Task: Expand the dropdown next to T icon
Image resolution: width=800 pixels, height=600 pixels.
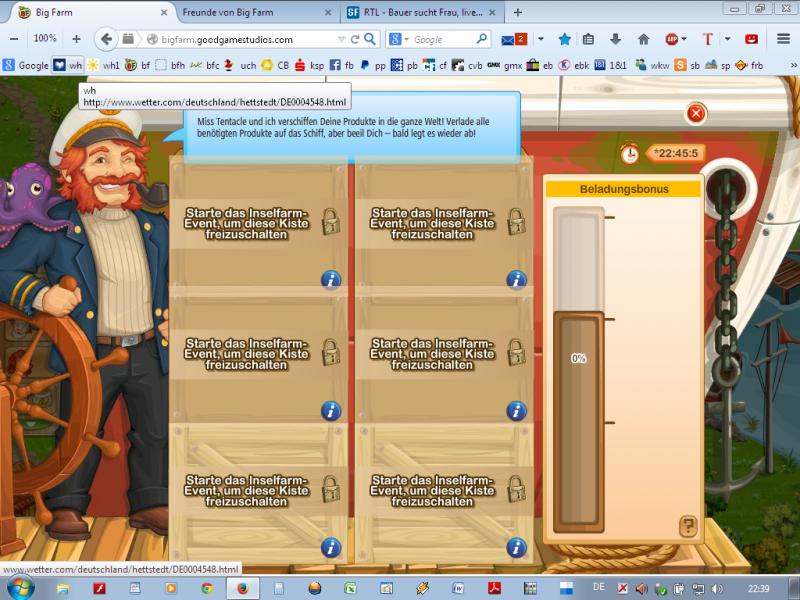Action: [728, 39]
